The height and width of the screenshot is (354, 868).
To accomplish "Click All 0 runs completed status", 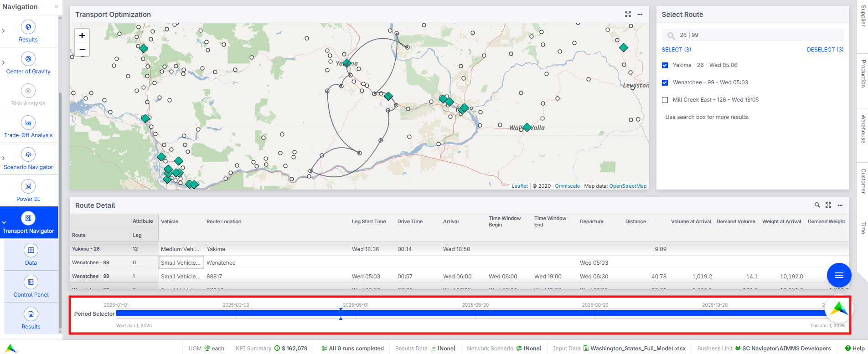I will 352,348.
